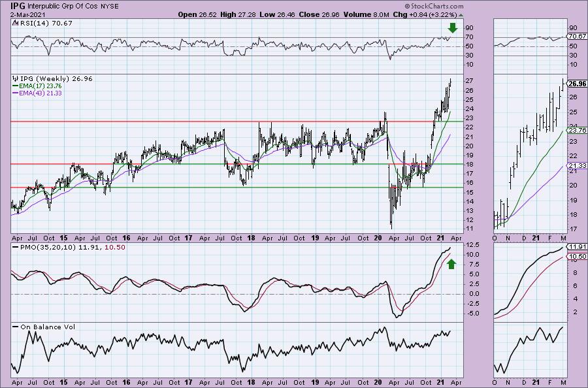Click the IPG (Weekly) 26.96 legend label
The height and width of the screenshot is (388, 588).
[x=56, y=79]
